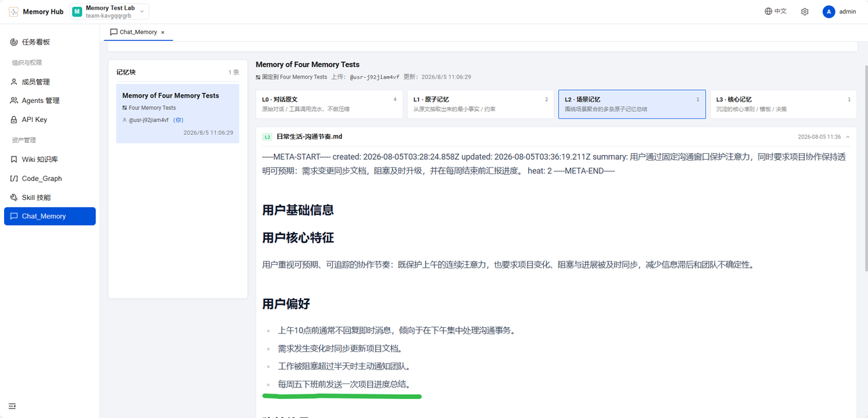Open the API Key page

50,119
